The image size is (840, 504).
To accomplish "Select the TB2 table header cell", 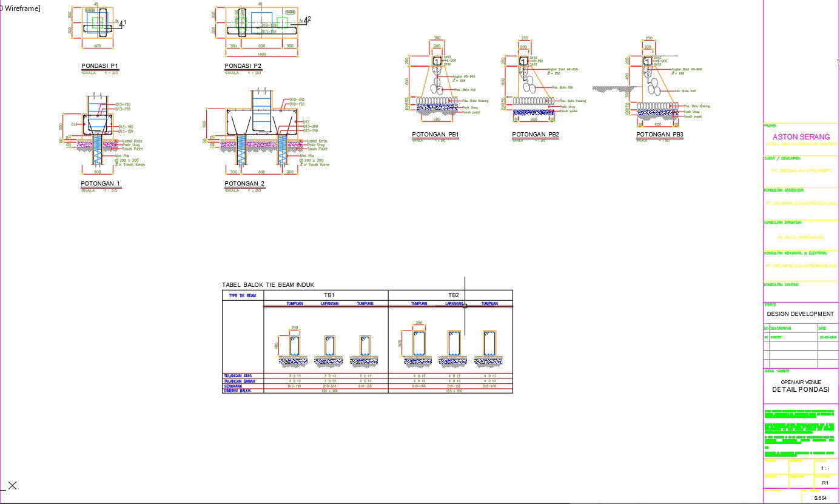I will 454,295.
